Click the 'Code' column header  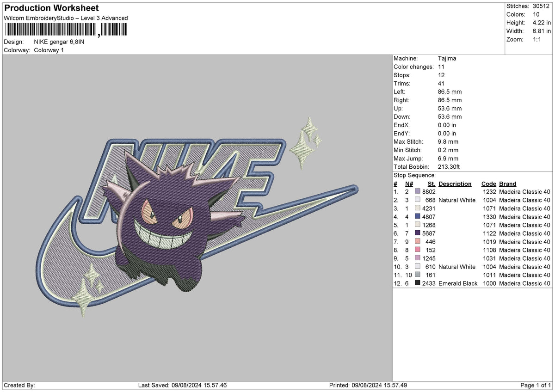coord(488,184)
